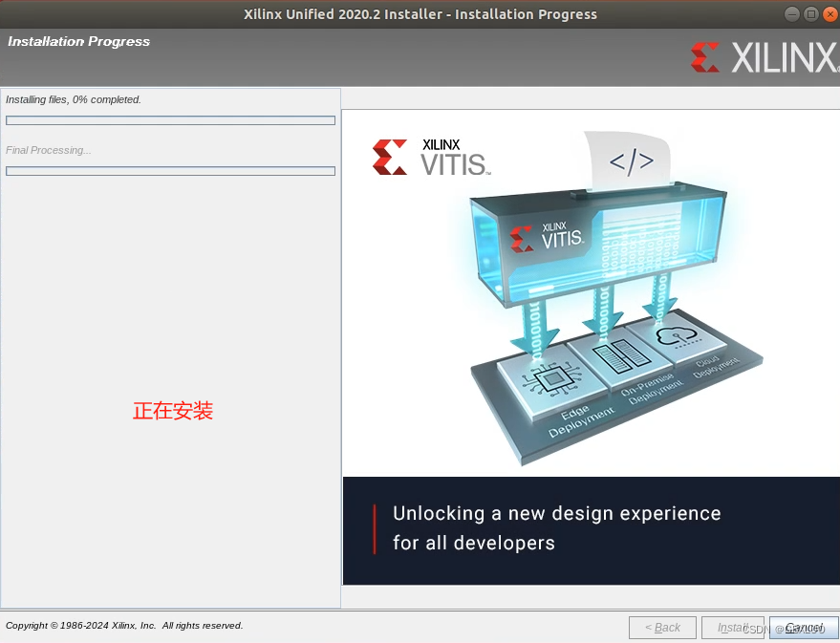Select the red 正在安装 annotation text
This screenshot has width=840, height=643.
tap(172, 411)
